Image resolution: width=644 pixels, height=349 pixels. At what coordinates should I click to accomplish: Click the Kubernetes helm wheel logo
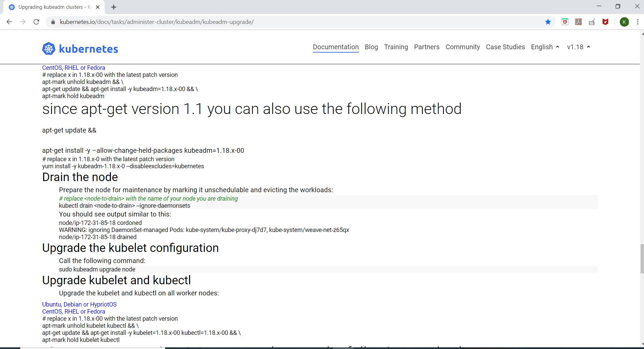(x=49, y=49)
